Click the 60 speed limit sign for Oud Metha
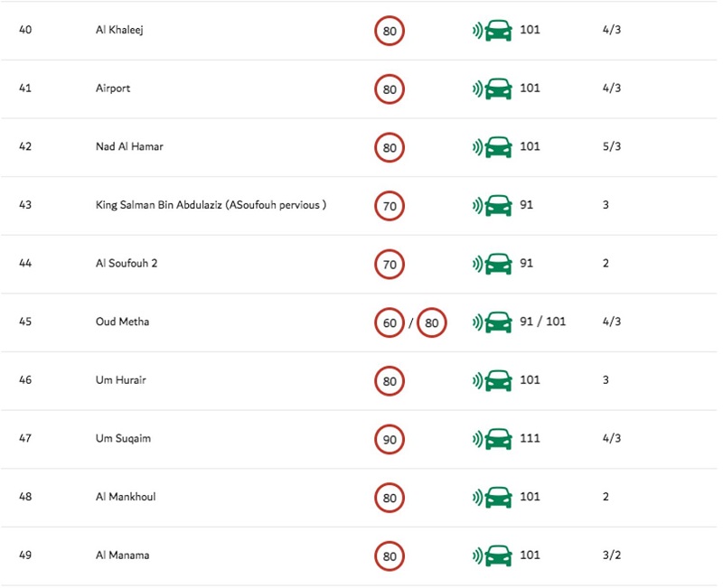 point(390,322)
